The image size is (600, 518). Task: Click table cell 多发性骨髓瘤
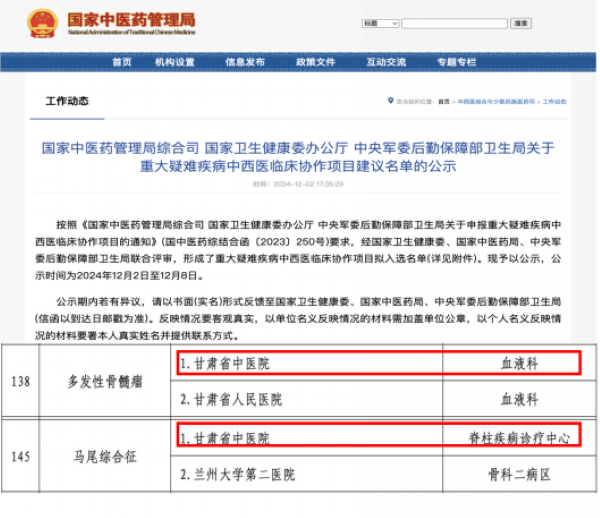point(105,381)
